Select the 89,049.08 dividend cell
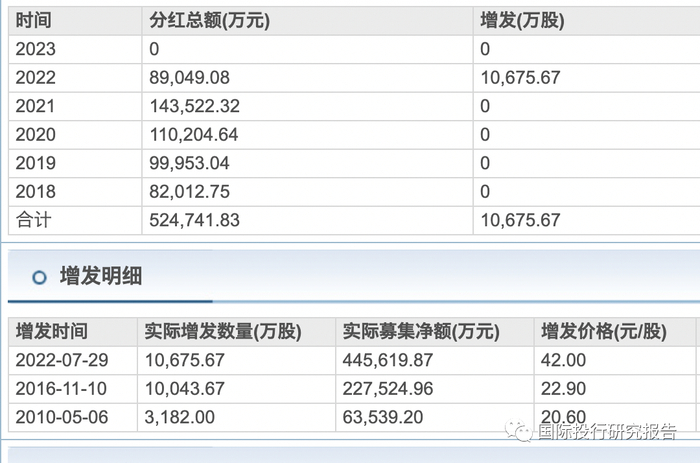 click(x=194, y=77)
